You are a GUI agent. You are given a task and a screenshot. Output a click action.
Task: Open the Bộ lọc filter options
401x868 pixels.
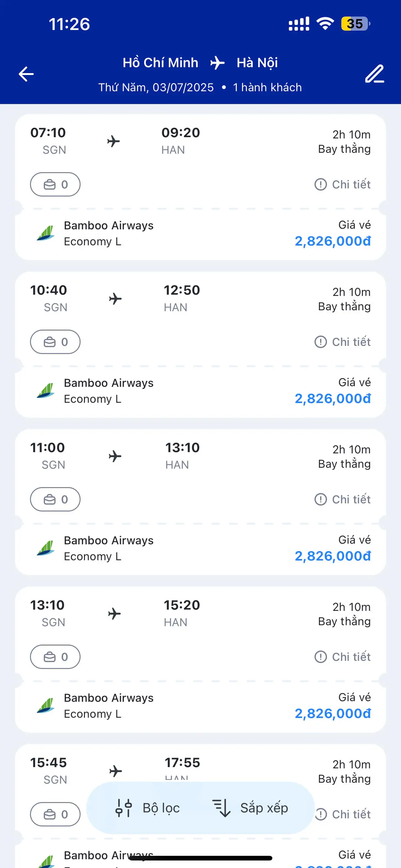148,808
